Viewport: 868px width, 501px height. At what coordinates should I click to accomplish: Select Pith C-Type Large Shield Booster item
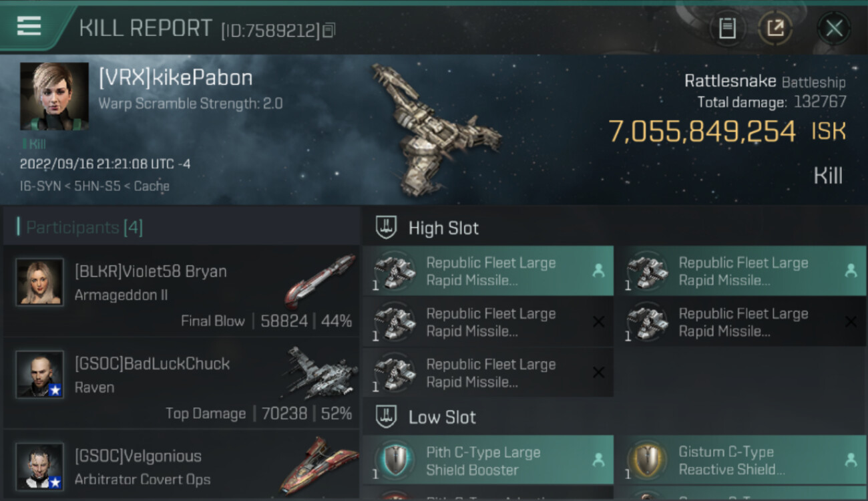488,460
